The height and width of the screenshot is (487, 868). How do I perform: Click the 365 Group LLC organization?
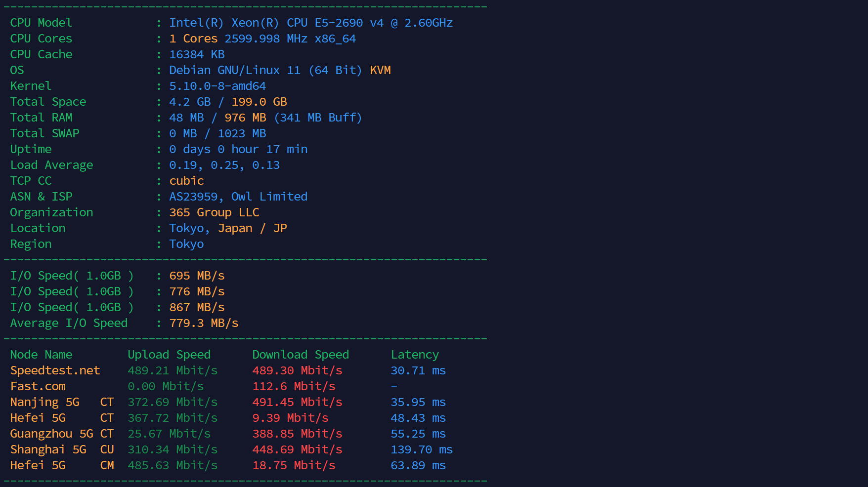tap(214, 212)
